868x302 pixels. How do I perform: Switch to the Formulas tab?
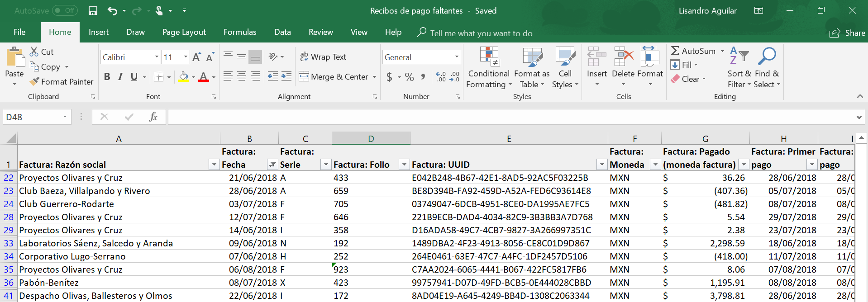point(240,32)
